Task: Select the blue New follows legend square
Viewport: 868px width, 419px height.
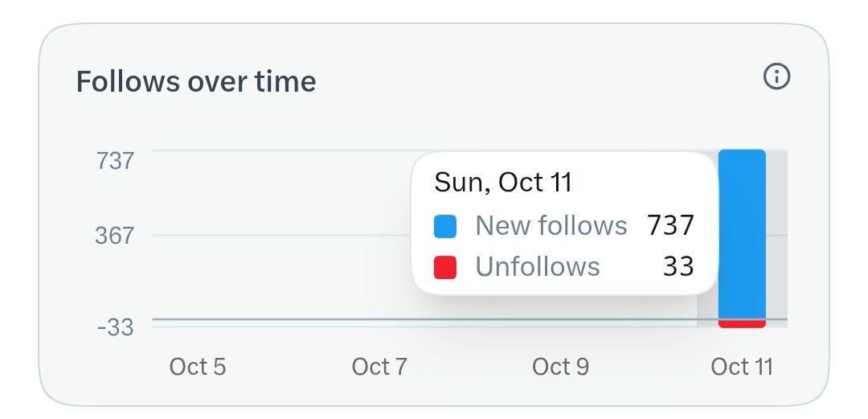Action: [445, 227]
